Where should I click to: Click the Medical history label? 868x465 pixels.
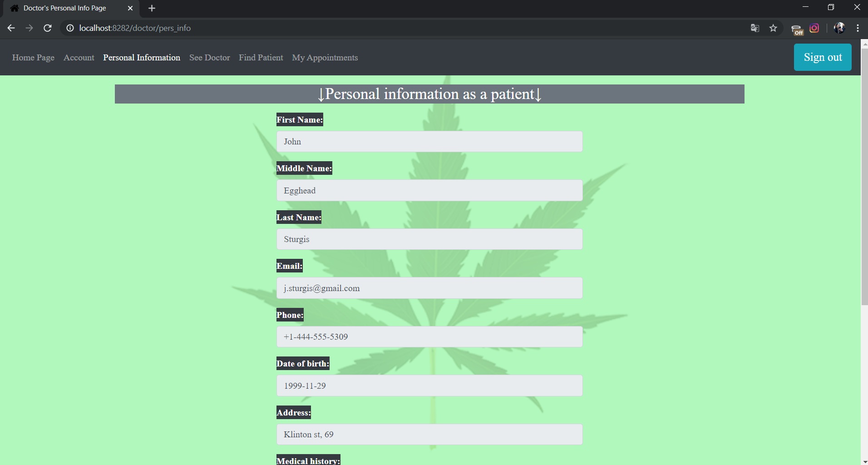point(308,460)
